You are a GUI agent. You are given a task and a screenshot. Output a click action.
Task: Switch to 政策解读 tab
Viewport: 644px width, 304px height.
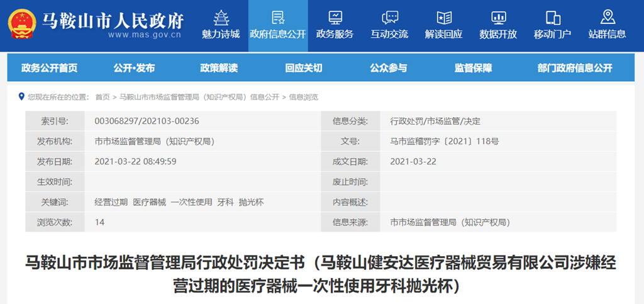coord(219,68)
